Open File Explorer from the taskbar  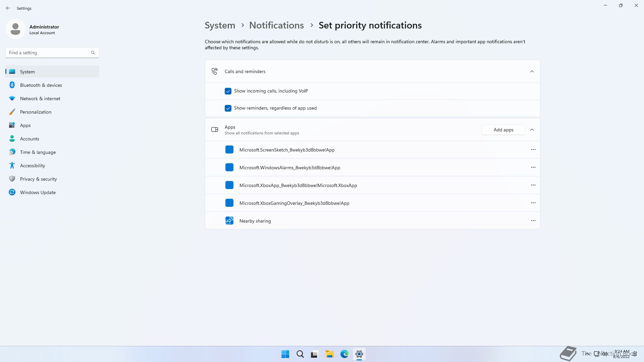[329, 354]
